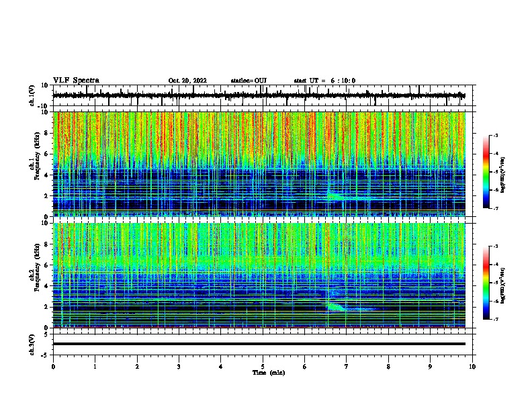The height and width of the screenshot is (411, 532).
Task: Select the "start UT = 6 : 10: 0" text
Action: click(x=324, y=81)
